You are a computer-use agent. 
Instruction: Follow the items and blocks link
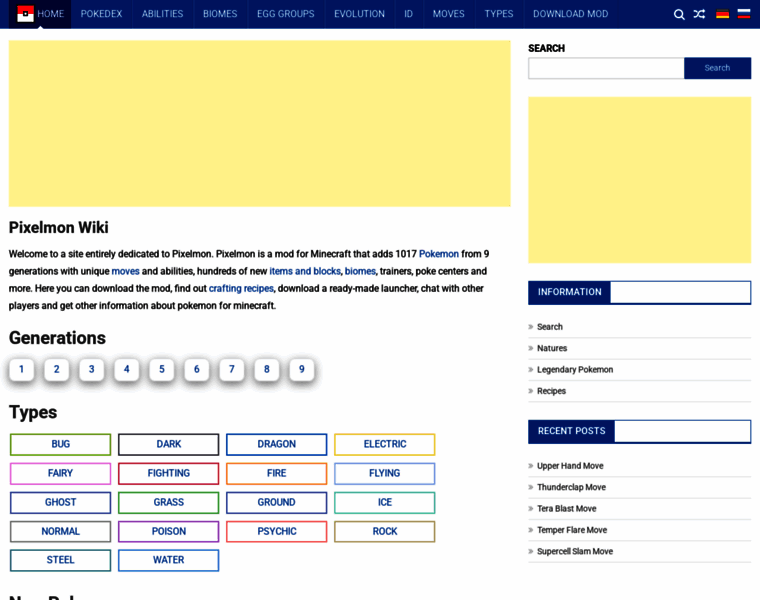(x=305, y=271)
